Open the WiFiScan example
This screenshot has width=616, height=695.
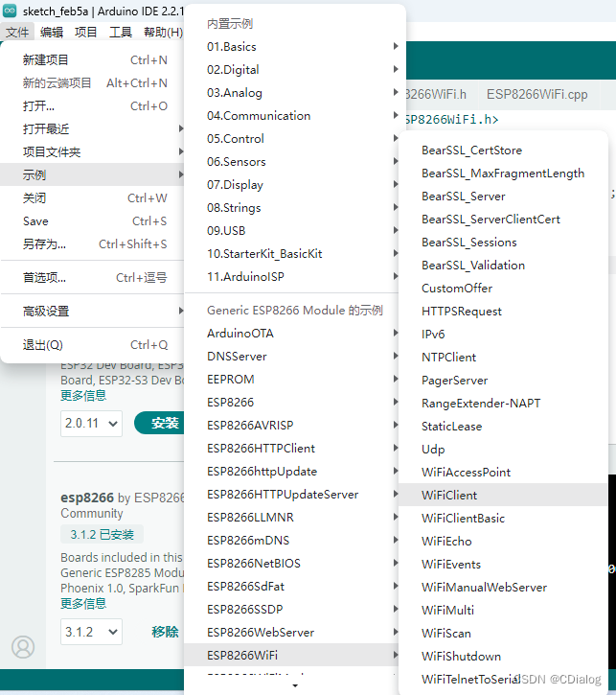tap(503, 634)
